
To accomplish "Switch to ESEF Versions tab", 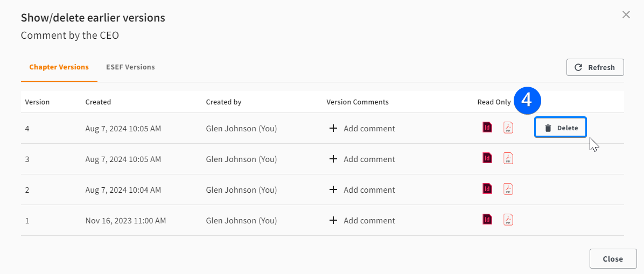I will point(130,67).
